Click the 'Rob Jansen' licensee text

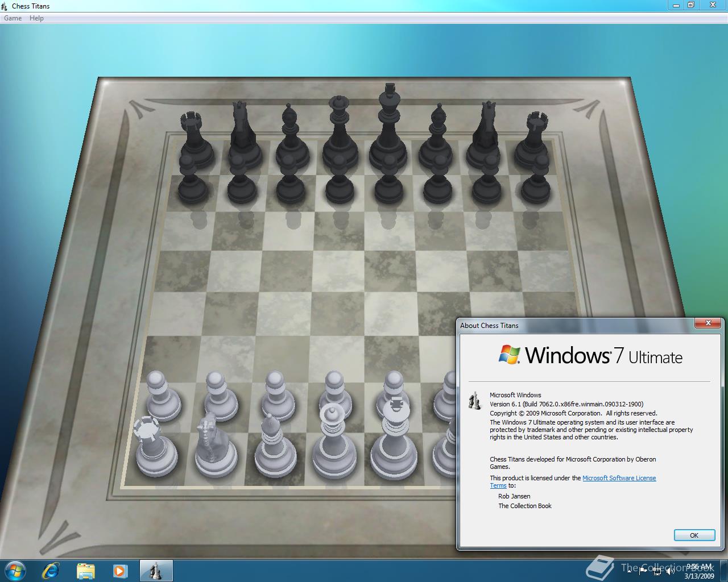click(514, 496)
